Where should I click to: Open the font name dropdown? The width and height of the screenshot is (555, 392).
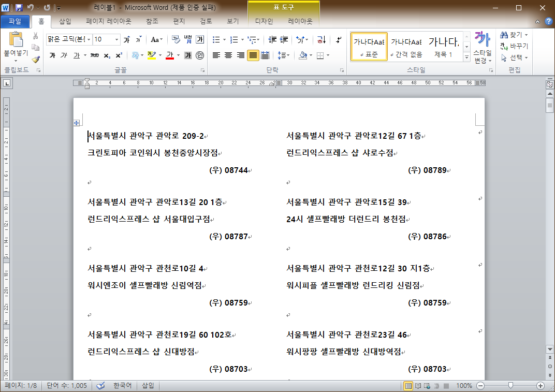click(x=89, y=39)
